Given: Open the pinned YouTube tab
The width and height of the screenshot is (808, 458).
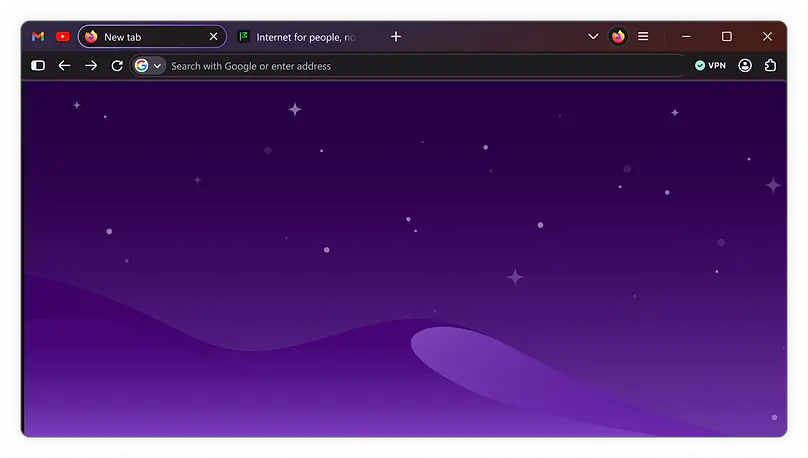Looking at the screenshot, I should coord(63,37).
